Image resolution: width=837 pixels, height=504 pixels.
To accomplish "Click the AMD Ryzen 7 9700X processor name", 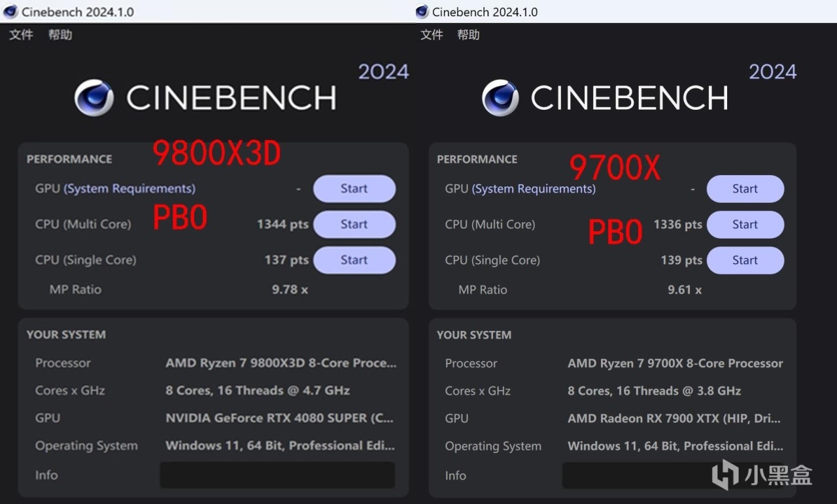I will point(675,363).
